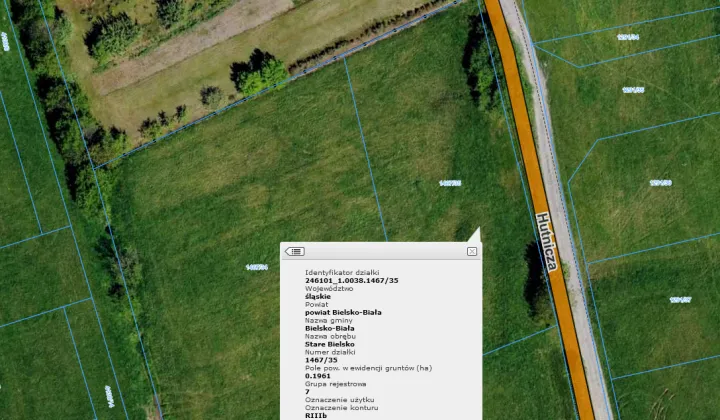Click the Hutnicza street name label
Image resolution: width=720 pixels, height=420 pixels.
[547, 242]
